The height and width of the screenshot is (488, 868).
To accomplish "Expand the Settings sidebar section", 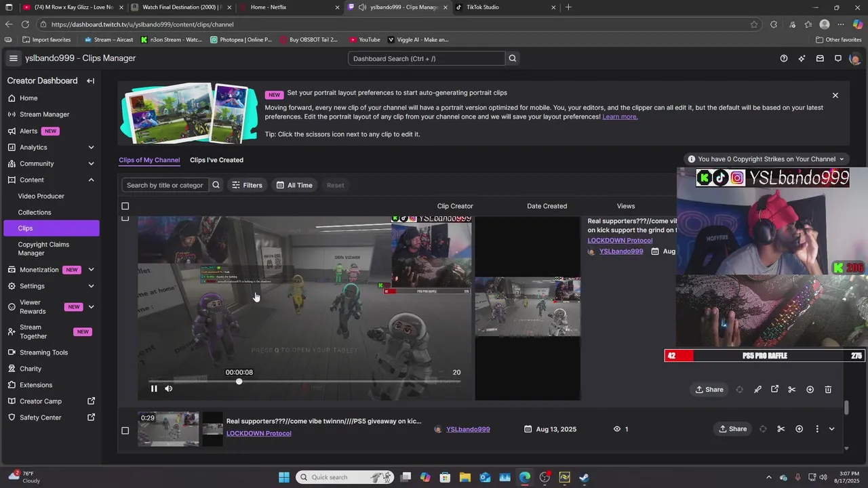I will click(x=91, y=286).
